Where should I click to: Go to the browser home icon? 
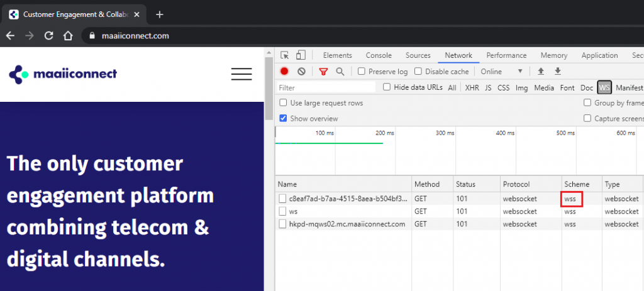click(x=68, y=36)
